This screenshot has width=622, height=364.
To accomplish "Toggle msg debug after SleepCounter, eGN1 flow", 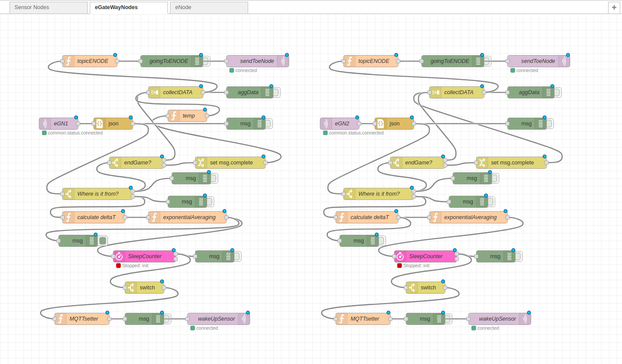I will tap(237, 256).
